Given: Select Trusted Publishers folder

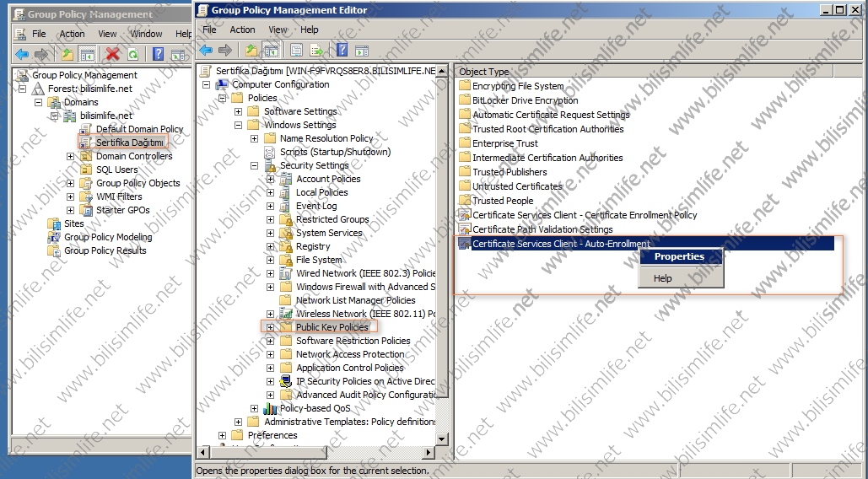Looking at the screenshot, I should coord(504,172).
